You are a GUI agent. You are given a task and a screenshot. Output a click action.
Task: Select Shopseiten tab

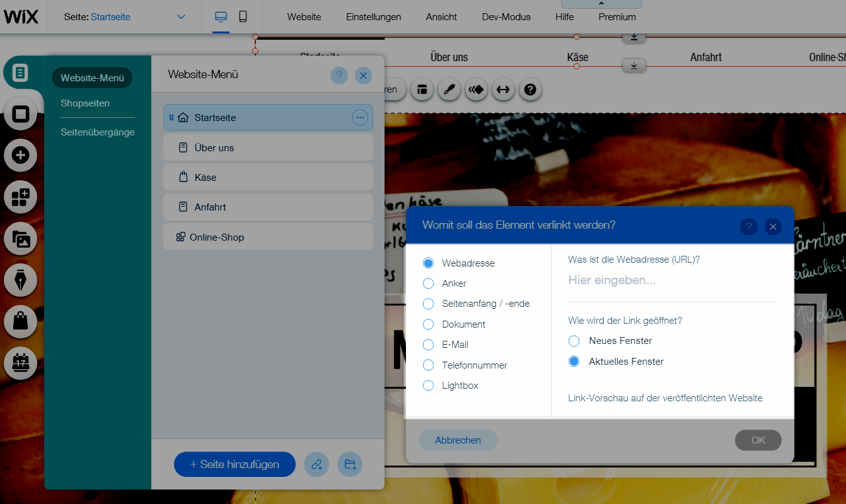click(x=85, y=103)
